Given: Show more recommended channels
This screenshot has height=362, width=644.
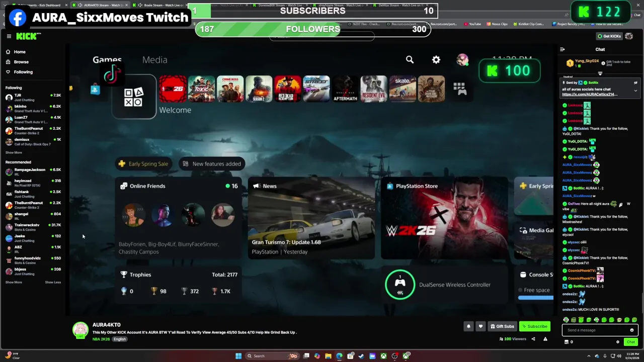Looking at the screenshot, I should coord(14,282).
